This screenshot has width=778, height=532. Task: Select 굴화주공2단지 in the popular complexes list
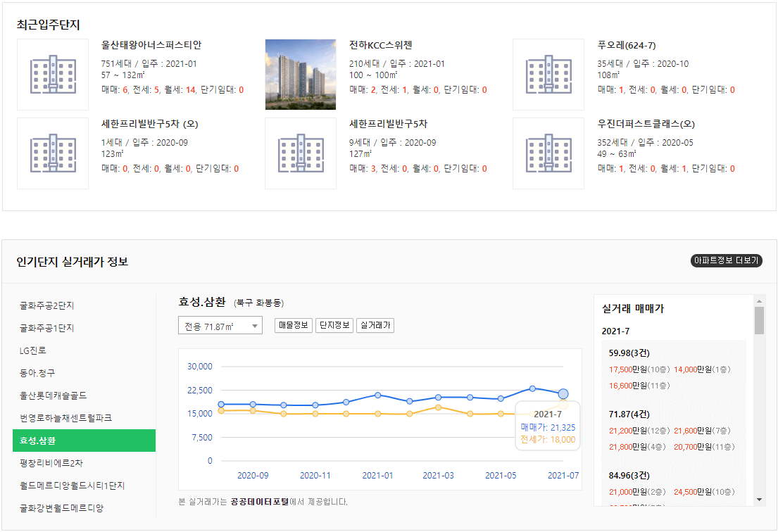pos(46,305)
